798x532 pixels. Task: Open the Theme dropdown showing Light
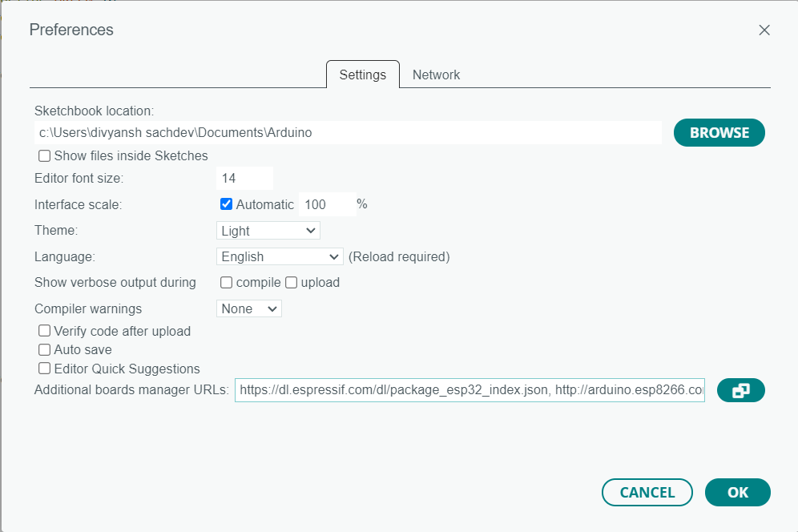pyautogui.click(x=268, y=231)
